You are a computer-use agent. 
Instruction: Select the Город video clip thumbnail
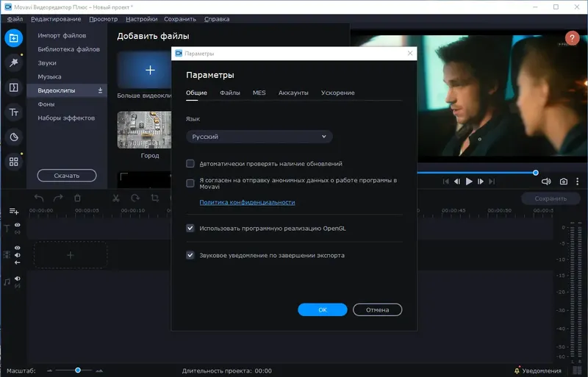(144, 130)
